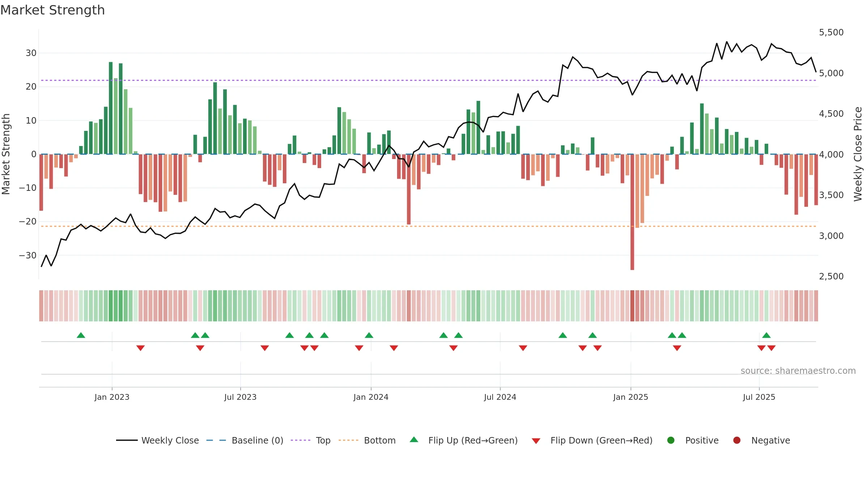The width and height of the screenshot is (868, 488).
Task: Click the 3,000 price tick label
Action: [x=831, y=236]
